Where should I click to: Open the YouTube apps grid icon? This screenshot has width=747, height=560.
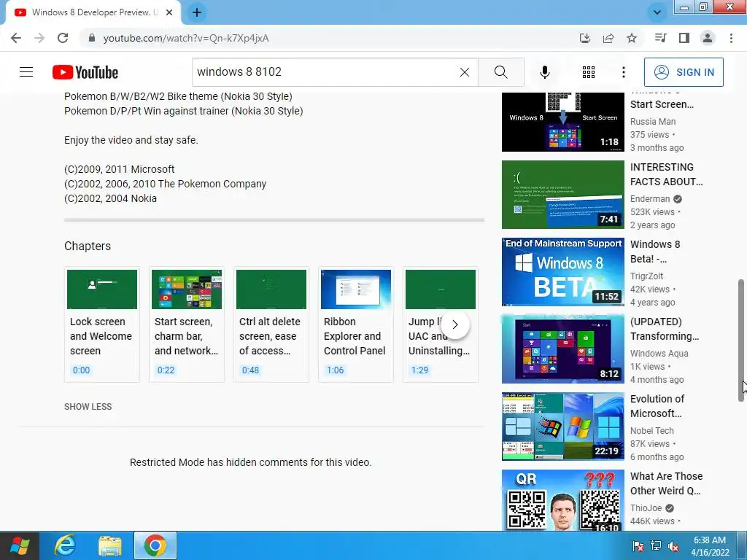(x=589, y=72)
